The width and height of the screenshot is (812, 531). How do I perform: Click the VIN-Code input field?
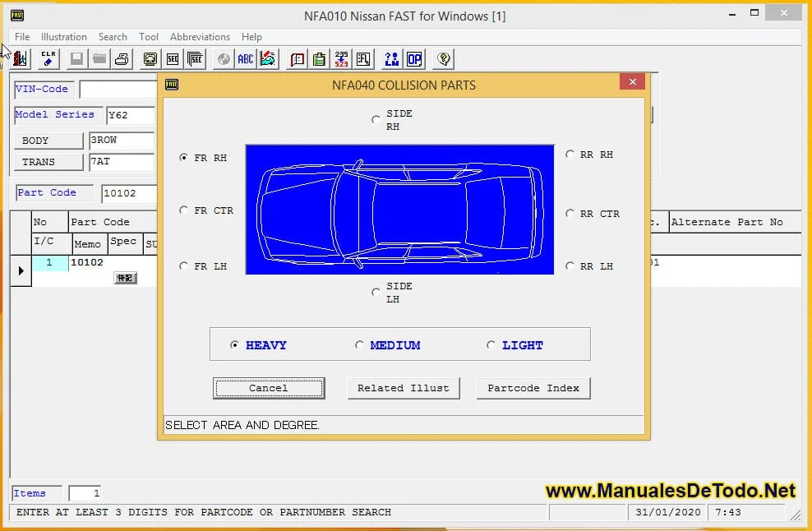[118, 90]
